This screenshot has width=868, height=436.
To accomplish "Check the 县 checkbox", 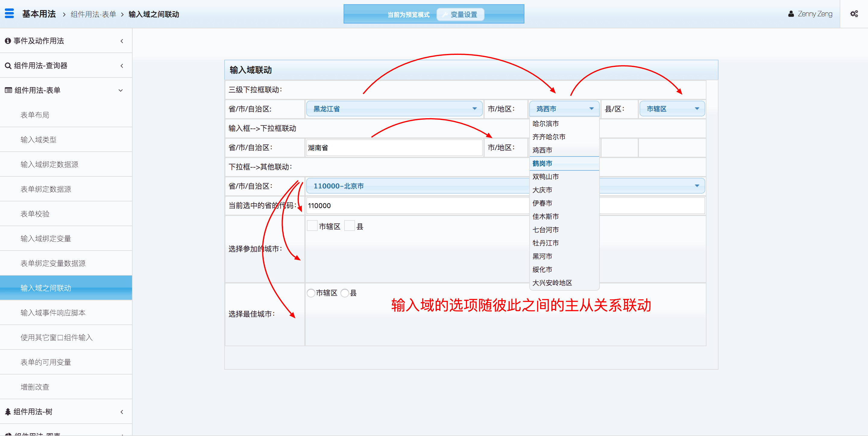I will point(349,226).
